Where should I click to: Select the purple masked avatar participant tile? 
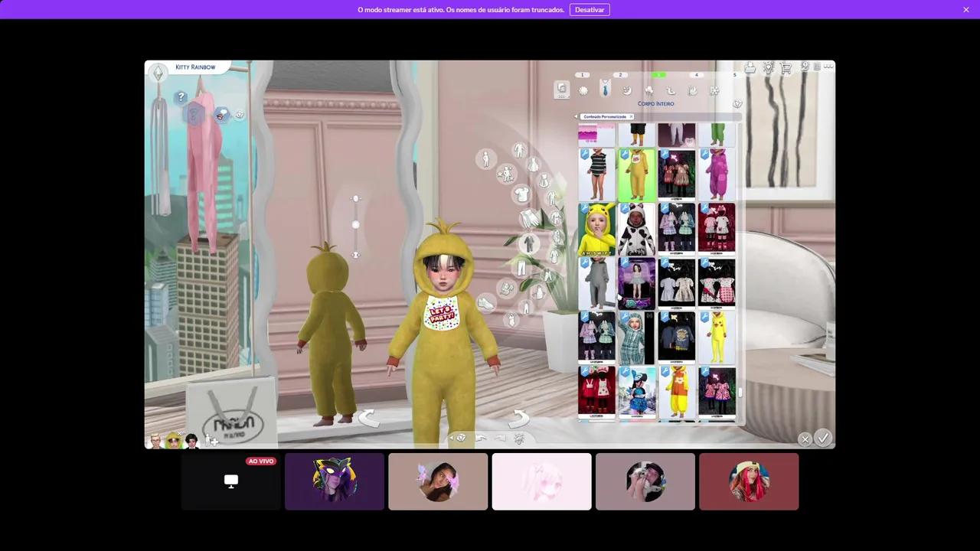[x=335, y=481]
